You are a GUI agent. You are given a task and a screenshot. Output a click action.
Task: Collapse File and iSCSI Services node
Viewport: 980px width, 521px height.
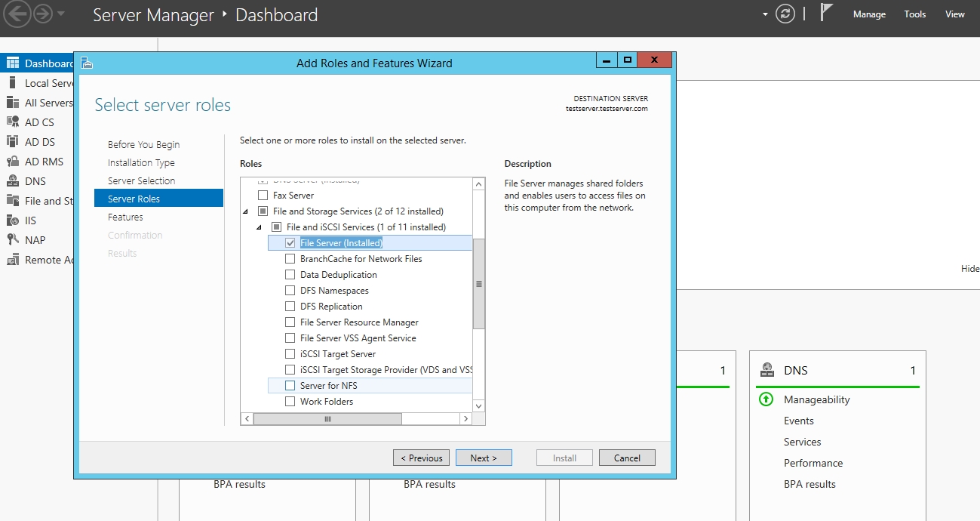[x=259, y=227]
